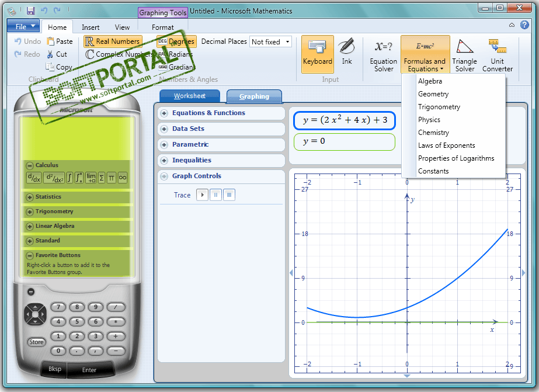Insert the definite integral symbol
This screenshot has width=539, height=392.
[79, 178]
